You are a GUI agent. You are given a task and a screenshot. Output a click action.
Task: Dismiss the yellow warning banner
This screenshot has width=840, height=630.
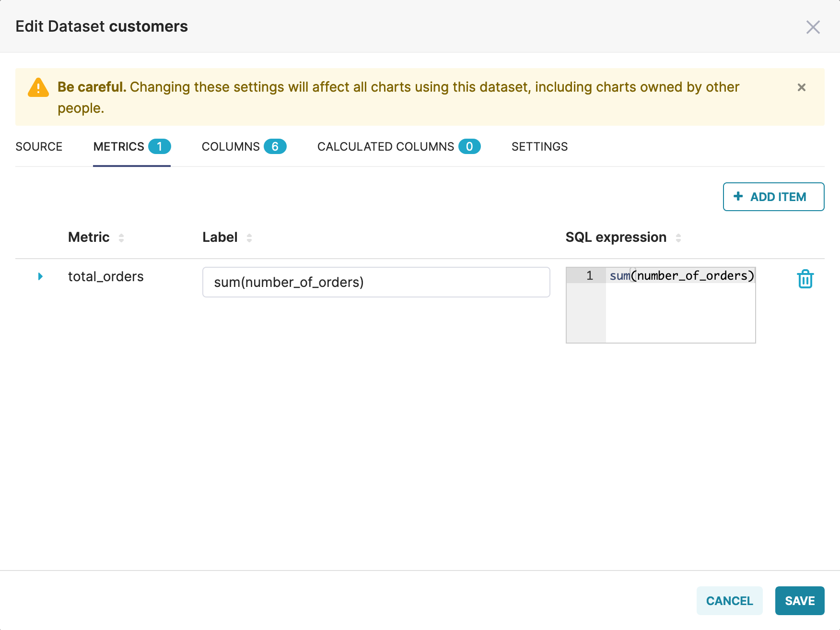pyautogui.click(x=801, y=87)
